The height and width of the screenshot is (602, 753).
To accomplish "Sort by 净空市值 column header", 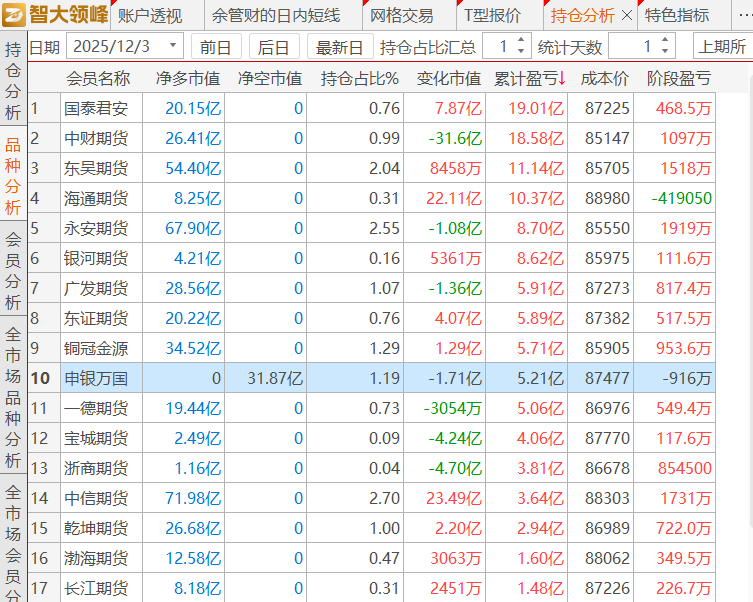I will pos(269,78).
